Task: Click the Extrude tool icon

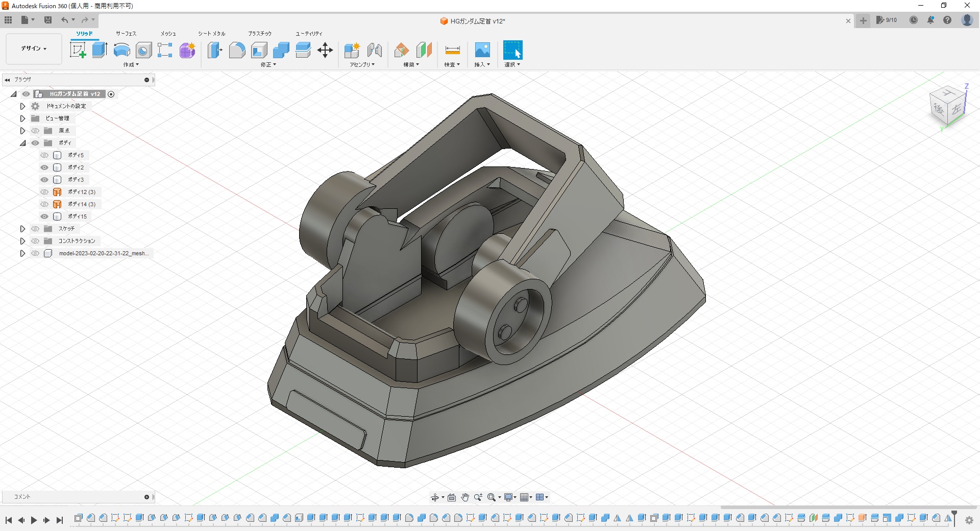Action: tap(100, 50)
